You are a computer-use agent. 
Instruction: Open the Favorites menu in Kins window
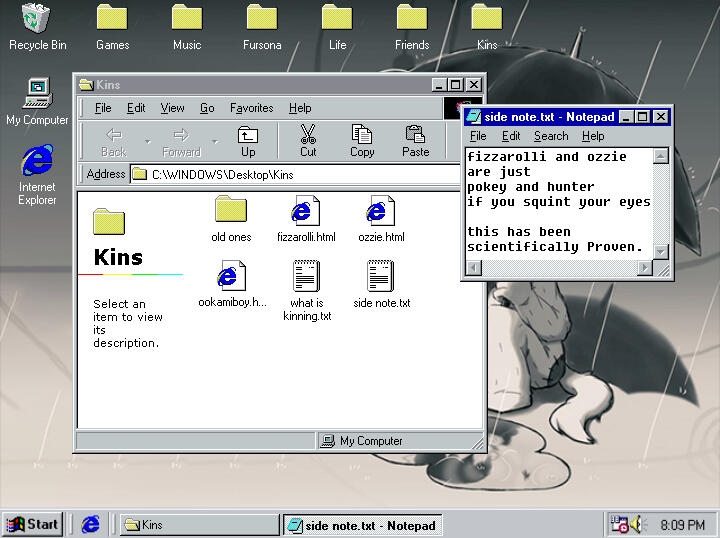pos(251,108)
